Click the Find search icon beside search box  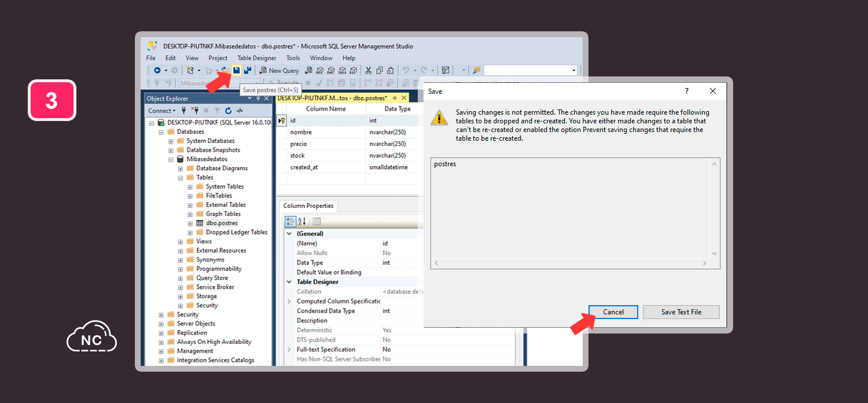(x=476, y=70)
